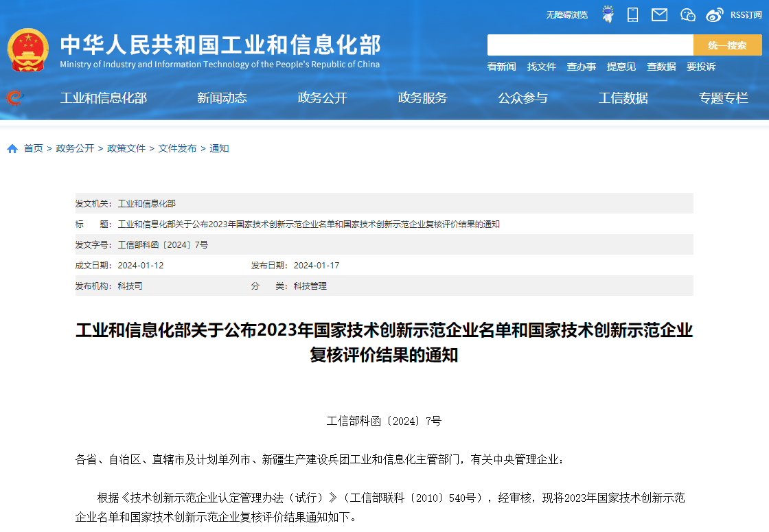Open 要投诉 quick link
Viewport: 769px width, 532px height.
[x=701, y=67]
